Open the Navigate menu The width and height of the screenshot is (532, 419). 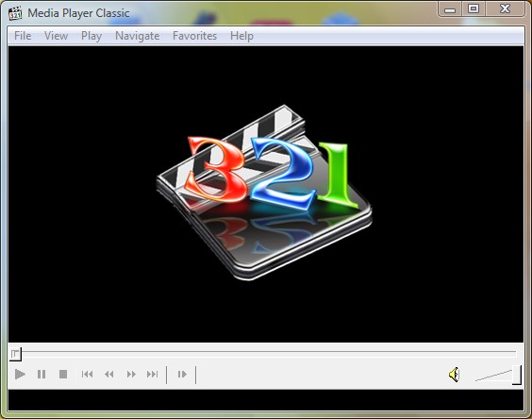(x=138, y=36)
